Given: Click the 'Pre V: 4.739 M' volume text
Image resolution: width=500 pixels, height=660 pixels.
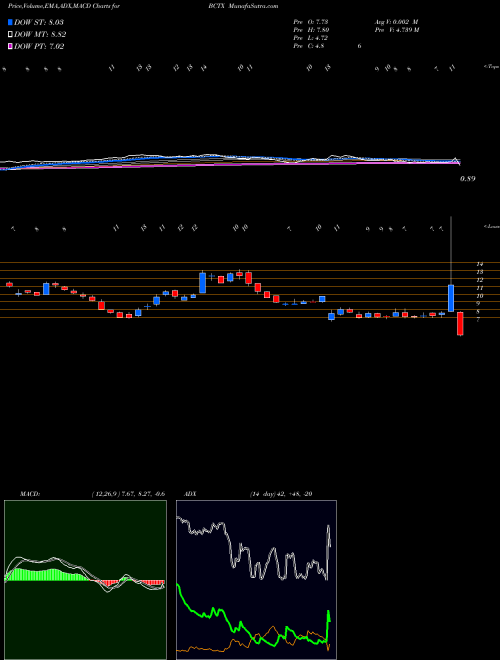Looking at the screenshot, I should [x=396, y=30].
